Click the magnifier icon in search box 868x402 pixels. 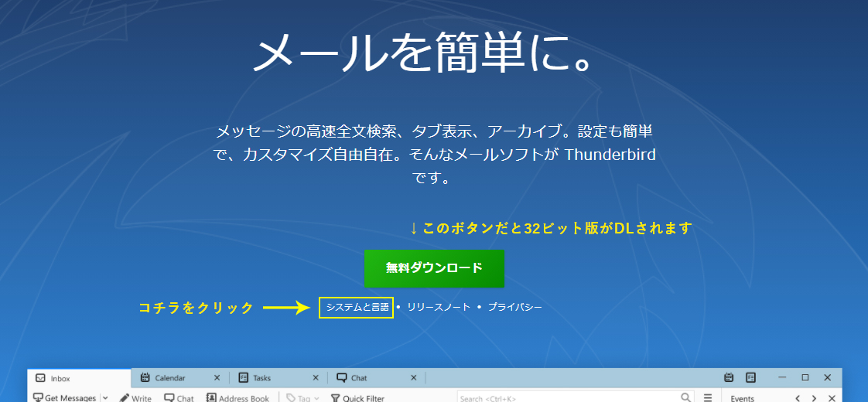(x=686, y=397)
